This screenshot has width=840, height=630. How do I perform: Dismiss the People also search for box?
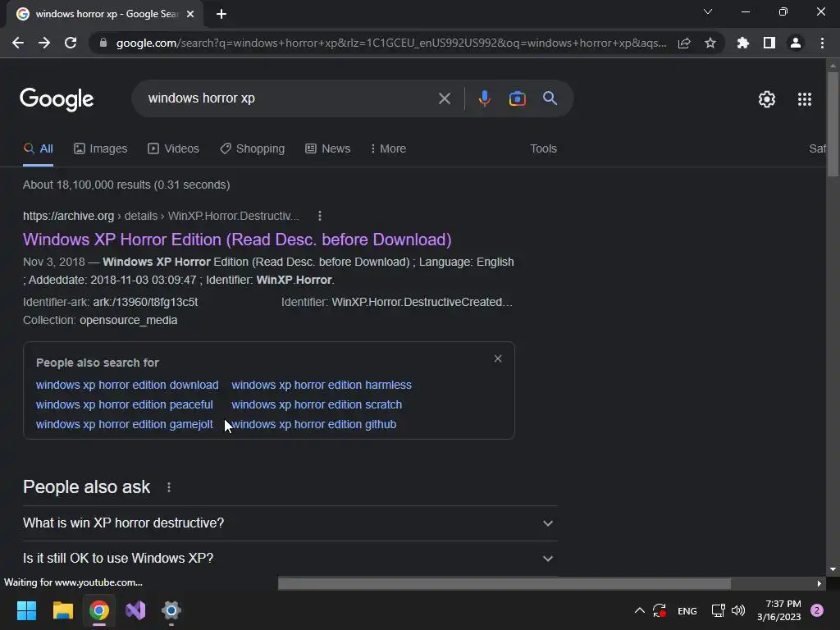[498, 358]
